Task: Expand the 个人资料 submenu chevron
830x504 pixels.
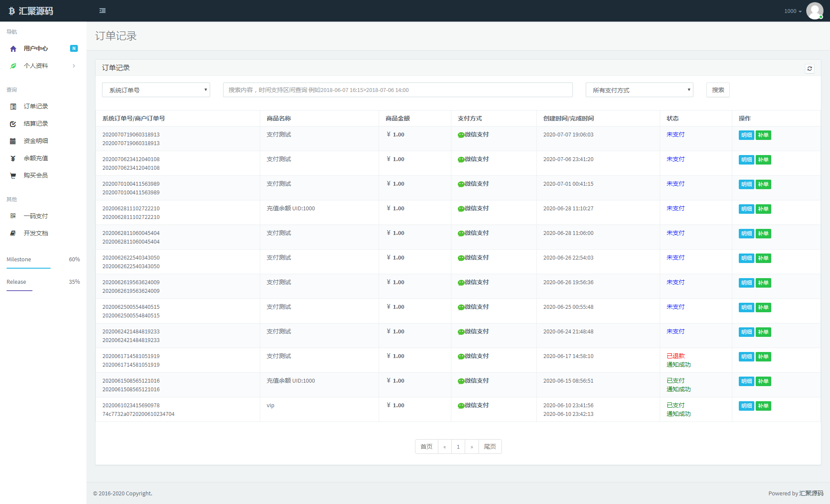Action: click(x=74, y=66)
